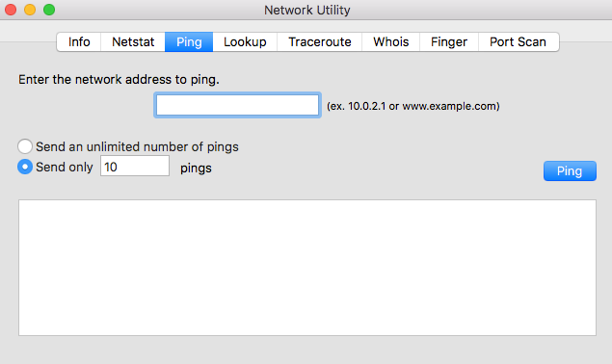Screen dimensions: 612x364
Task: Click inside the ping results output area
Action: (x=307, y=268)
